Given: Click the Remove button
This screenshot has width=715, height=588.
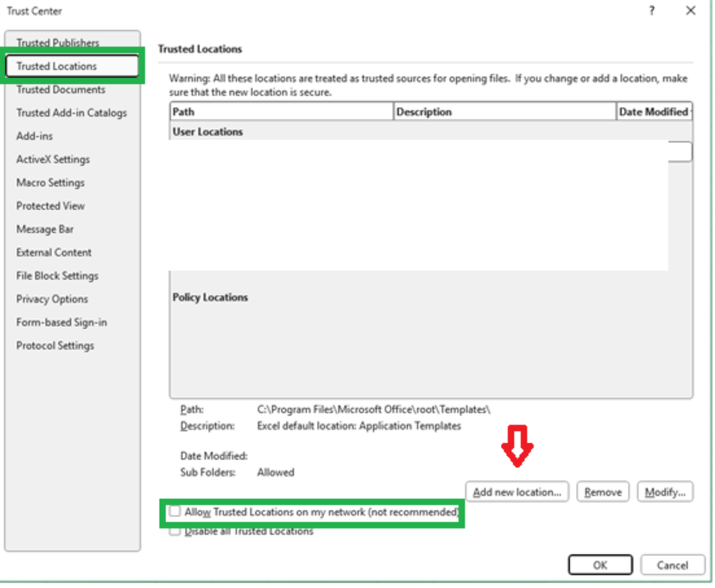Looking at the screenshot, I should [603, 492].
